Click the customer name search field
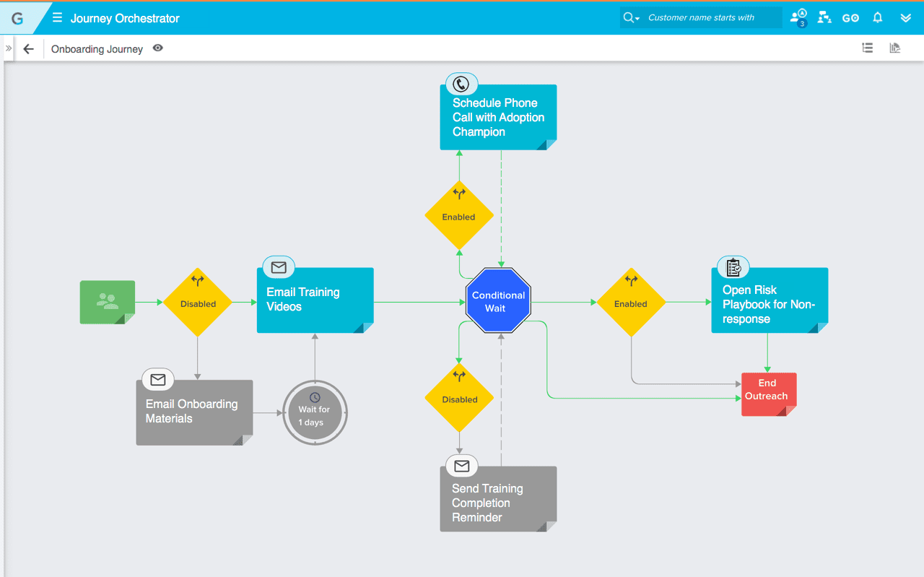Viewport: 924px width, 577px height. [x=711, y=18]
